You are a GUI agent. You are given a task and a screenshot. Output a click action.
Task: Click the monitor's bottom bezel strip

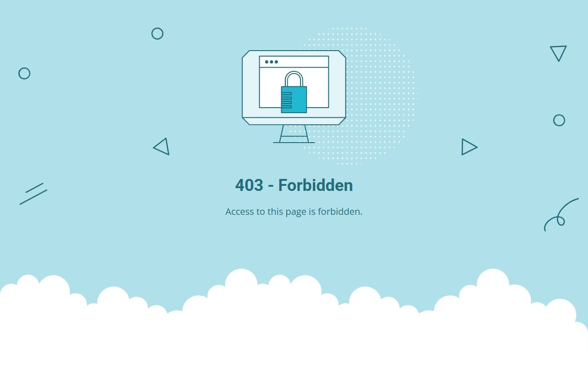(294, 121)
